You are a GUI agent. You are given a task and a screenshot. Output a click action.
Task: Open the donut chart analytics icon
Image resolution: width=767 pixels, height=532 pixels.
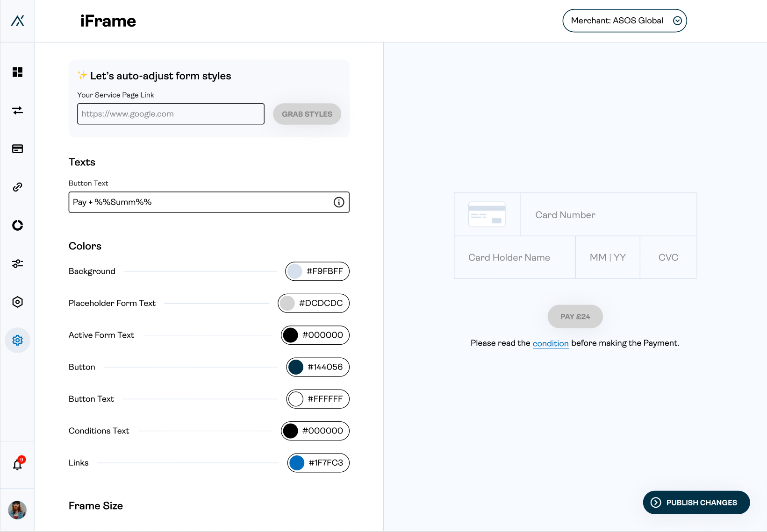17,225
